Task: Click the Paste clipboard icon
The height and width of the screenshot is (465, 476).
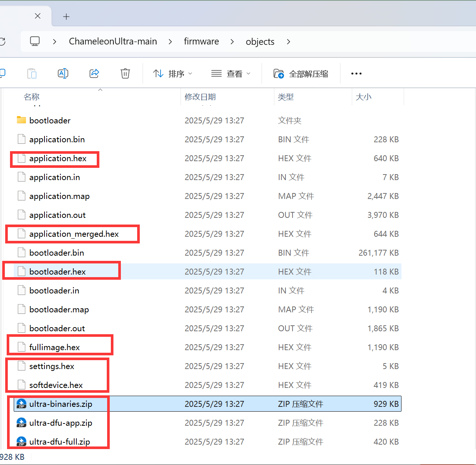Action: pos(32,73)
